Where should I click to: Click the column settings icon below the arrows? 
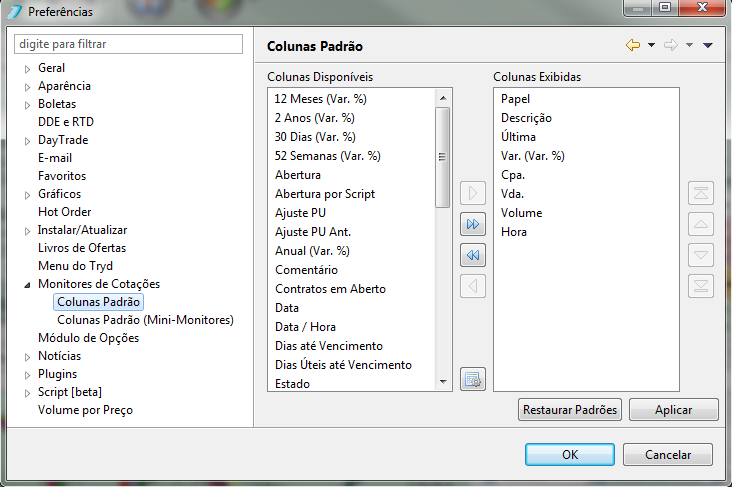[x=472, y=379]
